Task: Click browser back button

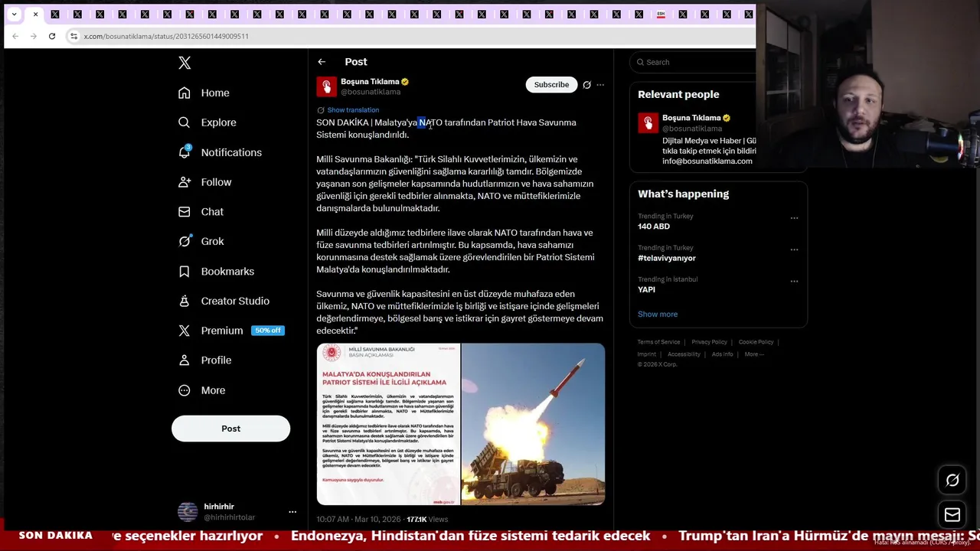Action: [x=15, y=36]
